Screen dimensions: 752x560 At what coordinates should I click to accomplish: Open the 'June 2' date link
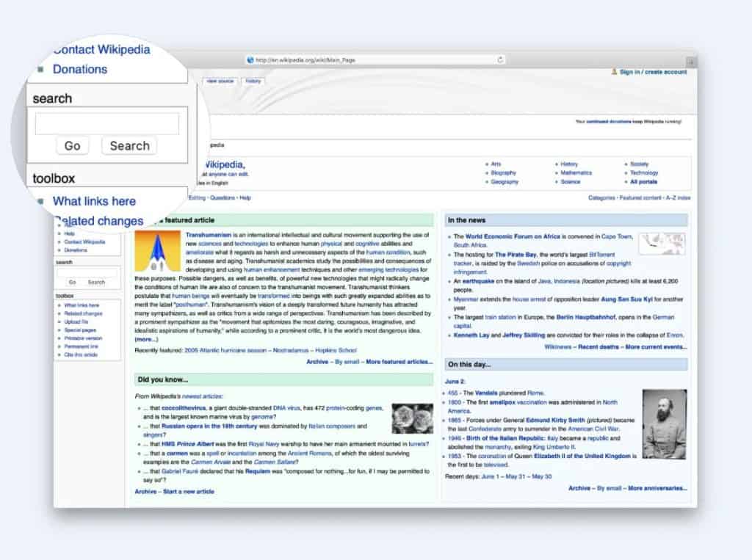pyautogui.click(x=454, y=382)
